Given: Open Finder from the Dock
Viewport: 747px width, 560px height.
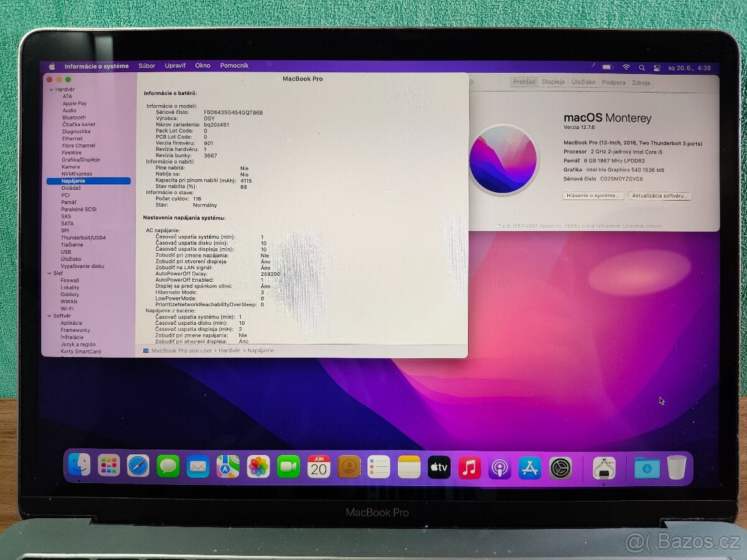Looking at the screenshot, I should coord(79,465).
